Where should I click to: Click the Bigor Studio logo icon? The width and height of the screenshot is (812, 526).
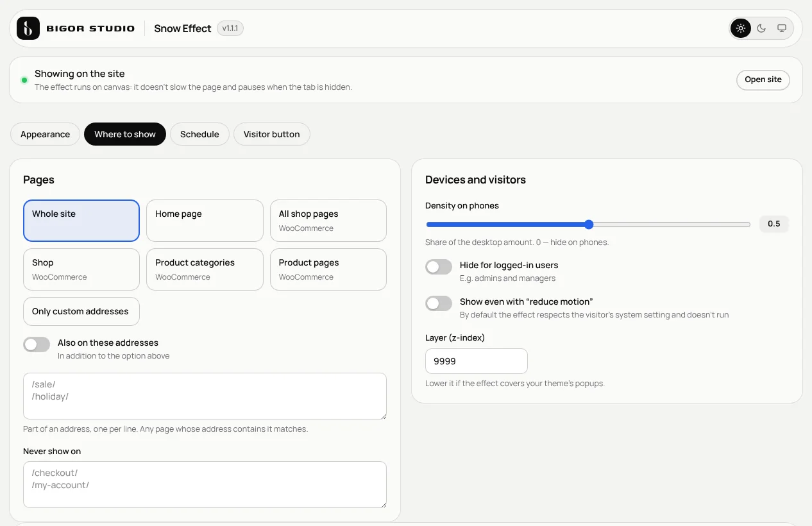(x=28, y=28)
